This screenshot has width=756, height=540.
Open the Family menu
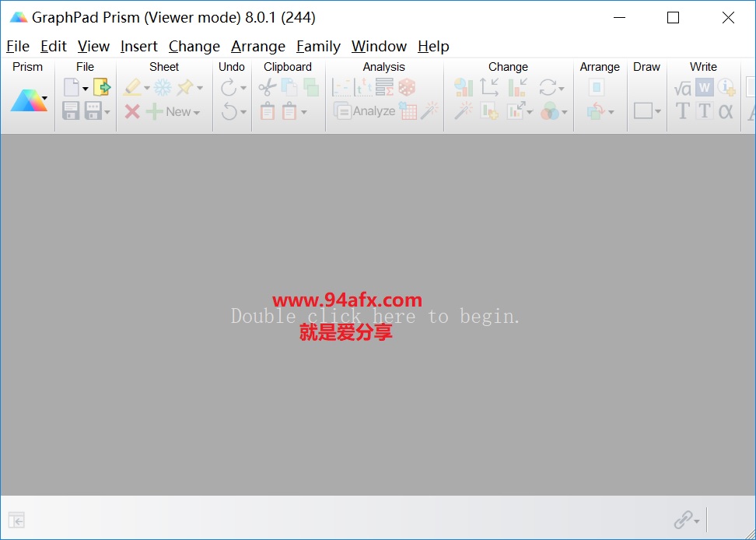(x=318, y=46)
